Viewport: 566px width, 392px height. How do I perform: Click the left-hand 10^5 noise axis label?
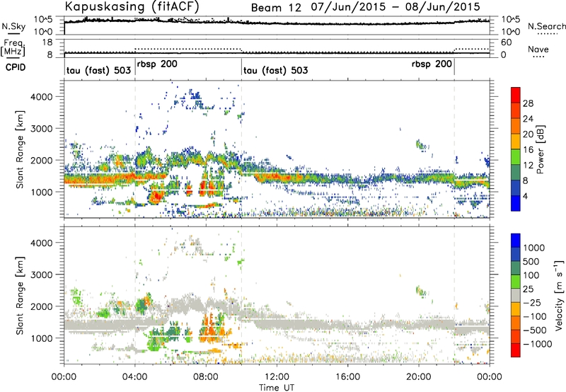coord(43,20)
